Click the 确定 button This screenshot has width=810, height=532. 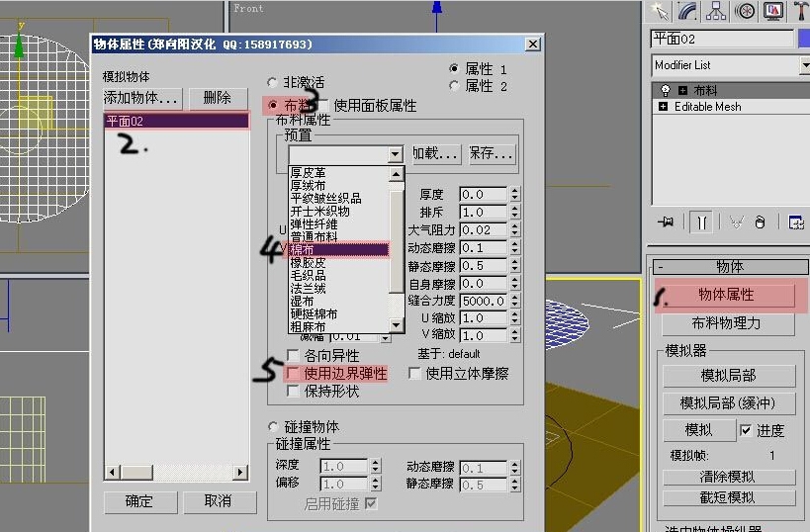coord(140,501)
